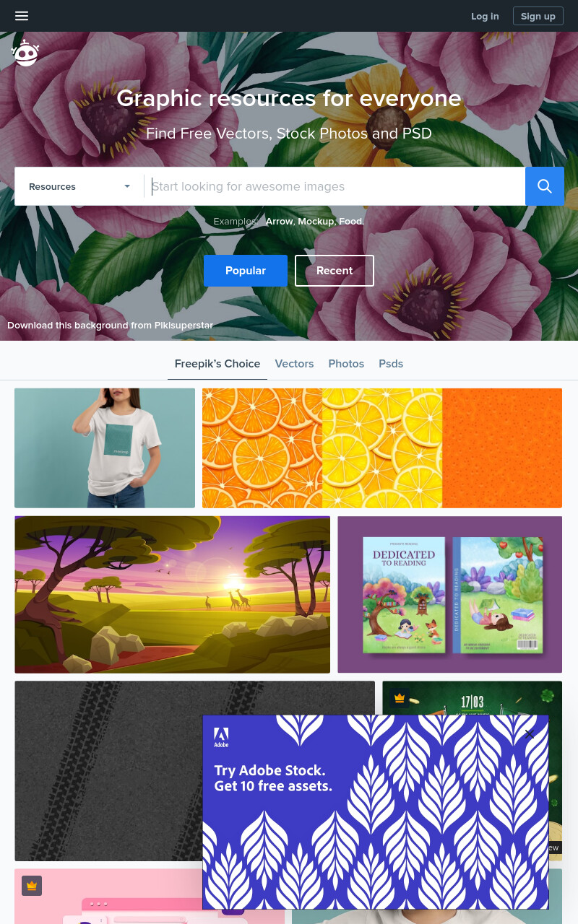Focus the search images input field
Image resolution: width=578 pixels, height=924 pixels.
click(335, 186)
